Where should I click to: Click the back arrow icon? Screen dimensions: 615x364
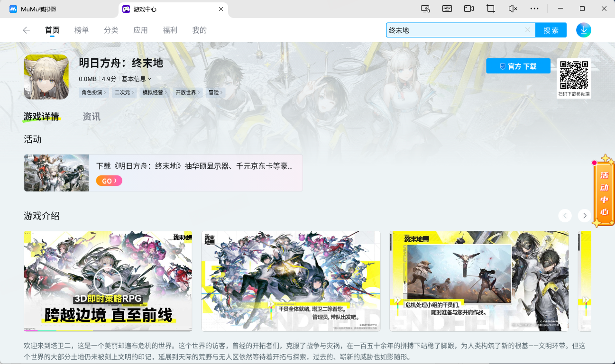pyautogui.click(x=27, y=30)
